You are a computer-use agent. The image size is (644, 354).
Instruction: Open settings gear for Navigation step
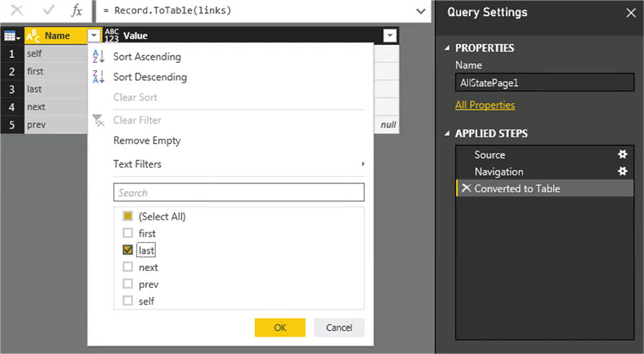pyautogui.click(x=623, y=171)
